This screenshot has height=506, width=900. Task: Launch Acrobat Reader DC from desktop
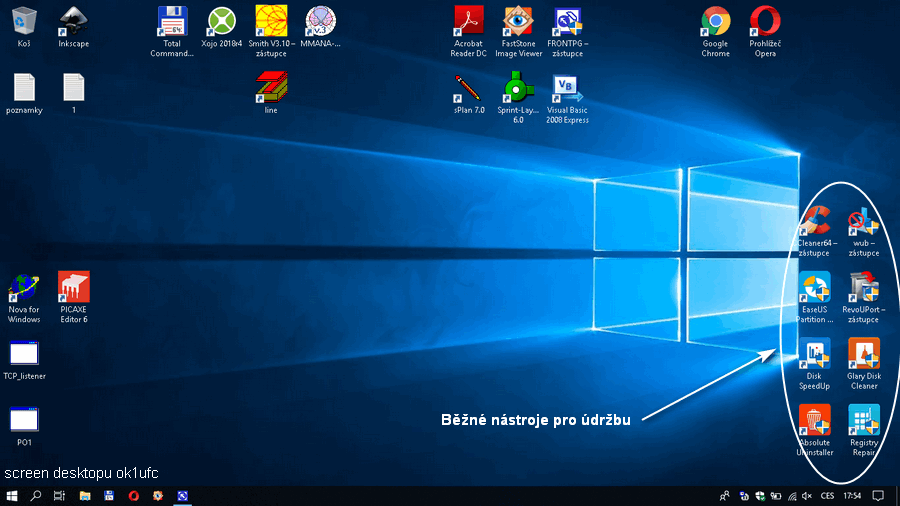(468, 21)
